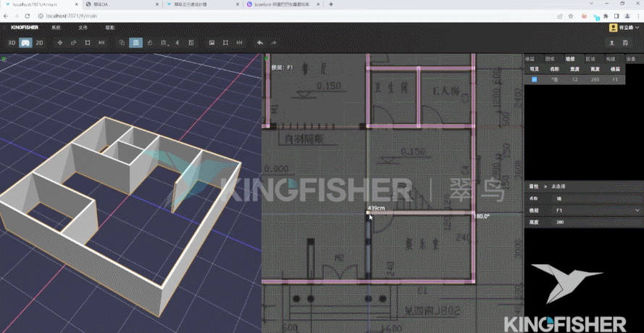Click the rotate-box icon in the toolbar
This screenshot has width=644, height=333.
tap(150, 43)
